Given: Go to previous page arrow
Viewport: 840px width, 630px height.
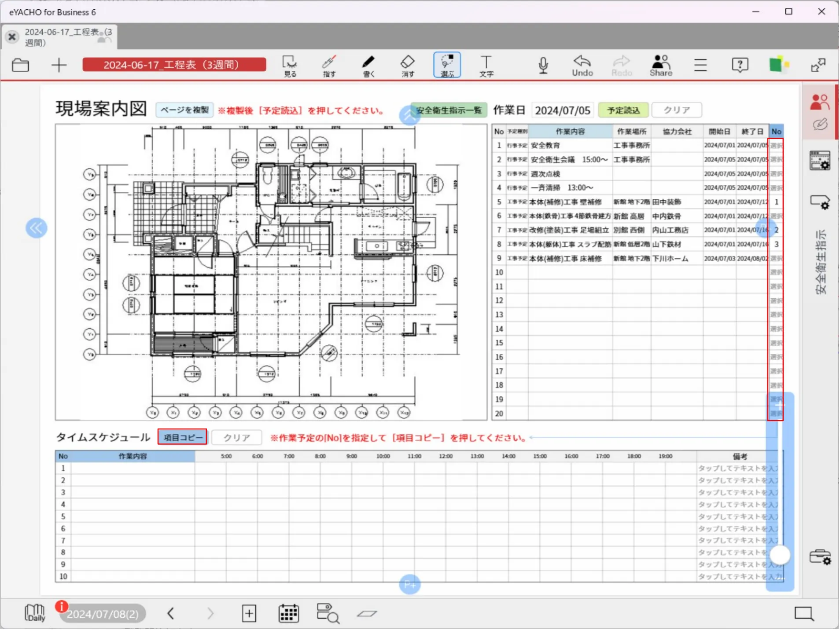Looking at the screenshot, I should (171, 614).
